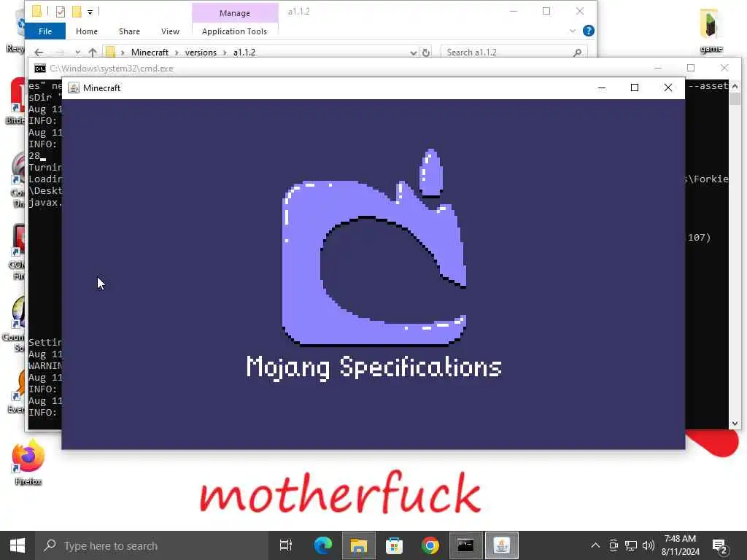
Task: Switch to File Explorer on the taskbar
Action: tap(359, 545)
